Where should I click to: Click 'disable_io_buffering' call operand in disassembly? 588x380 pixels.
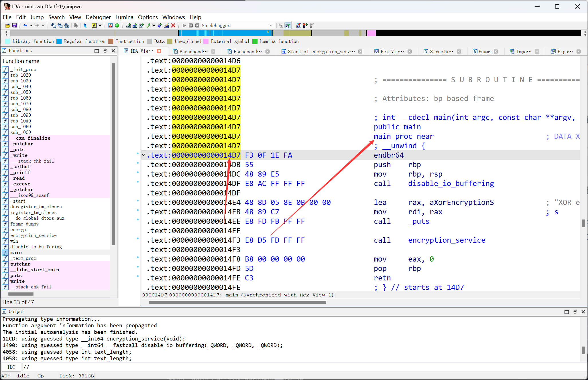tap(451, 183)
